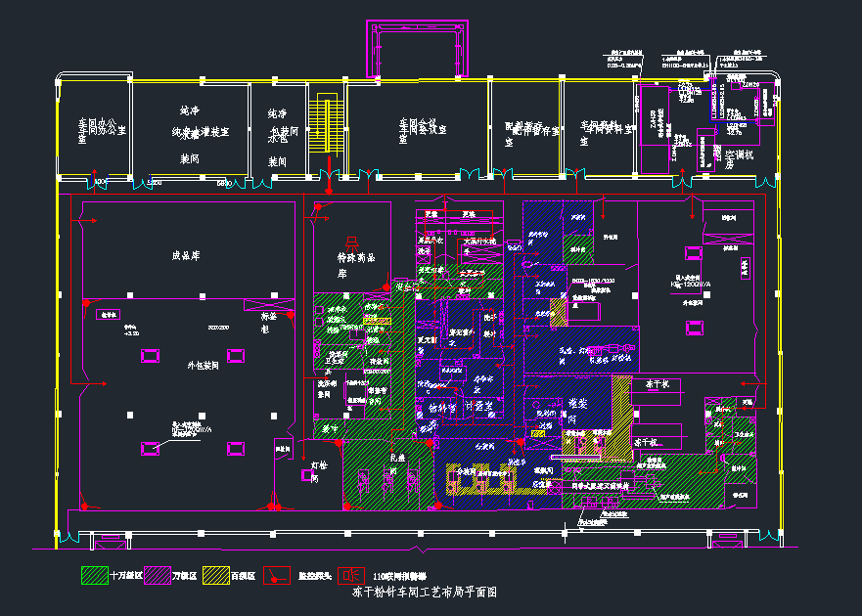Click the entrance vestibule rectangle at the top

(x=418, y=51)
